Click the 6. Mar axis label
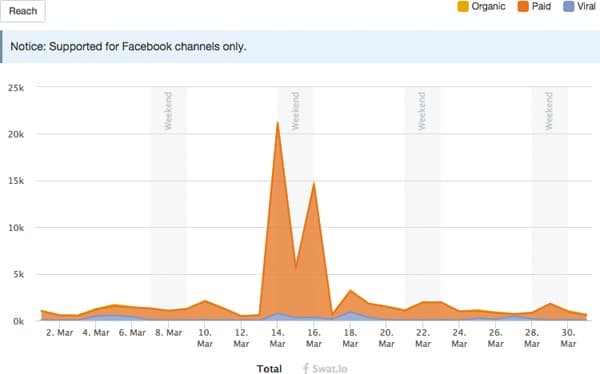This screenshot has height=374, width=600. (x=132, y=333)
